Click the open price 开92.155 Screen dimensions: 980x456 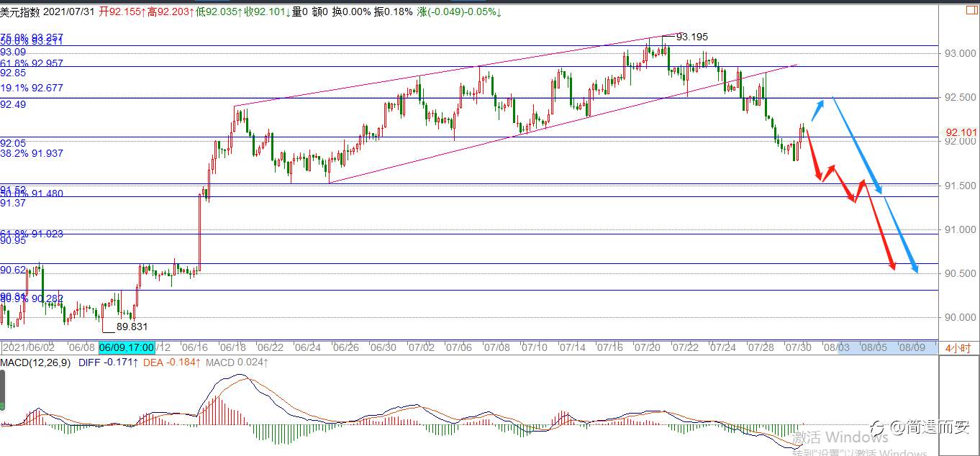[x=122, y=12]
